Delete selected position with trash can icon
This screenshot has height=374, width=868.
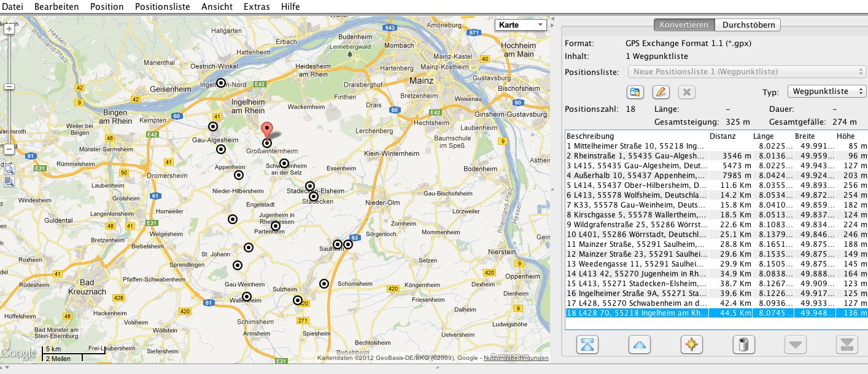coord(743,345)
